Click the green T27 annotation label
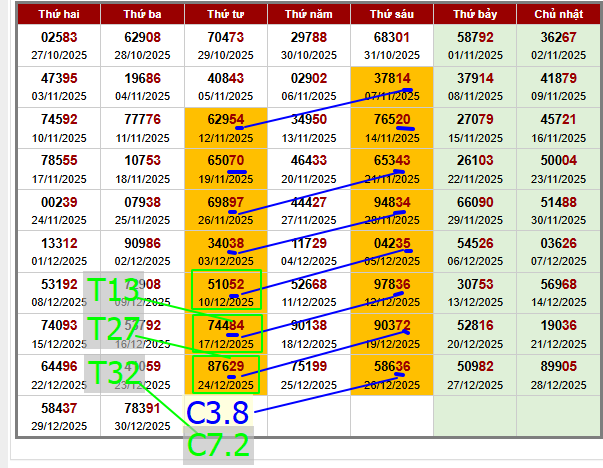The image size is (603, 468). (114, 331)
